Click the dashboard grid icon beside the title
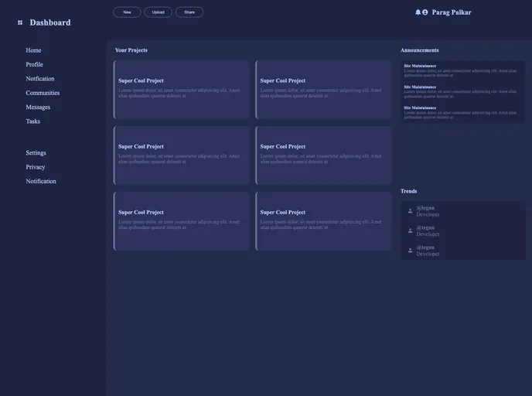This screenshot has width=532, height=396. (x=20, y=22)
